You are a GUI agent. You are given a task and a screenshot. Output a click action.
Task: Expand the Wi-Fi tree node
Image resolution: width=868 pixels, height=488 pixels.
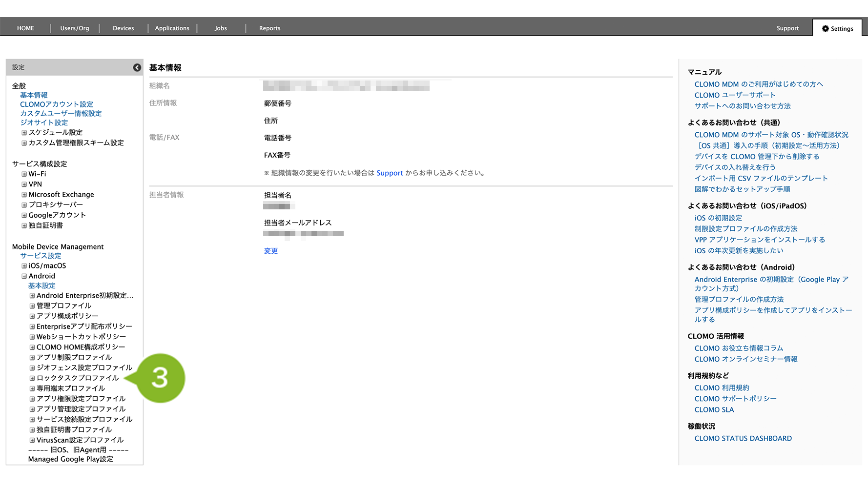(x=24, y=174)
